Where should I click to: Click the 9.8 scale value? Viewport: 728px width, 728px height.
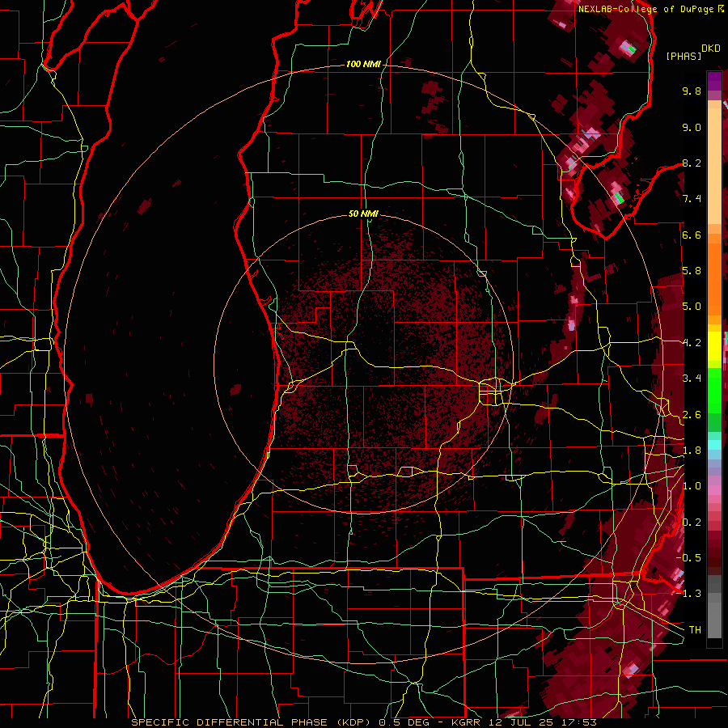pyautogui.click(x=692, y=91)
